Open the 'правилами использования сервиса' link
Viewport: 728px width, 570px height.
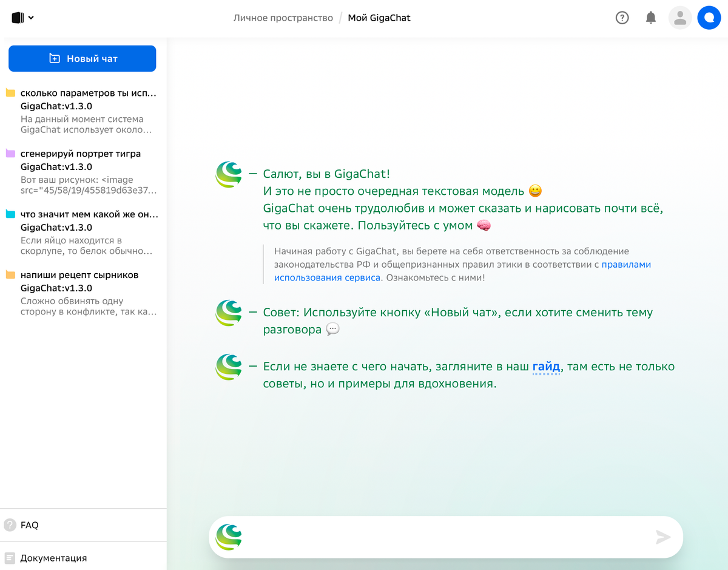(462, 271)
